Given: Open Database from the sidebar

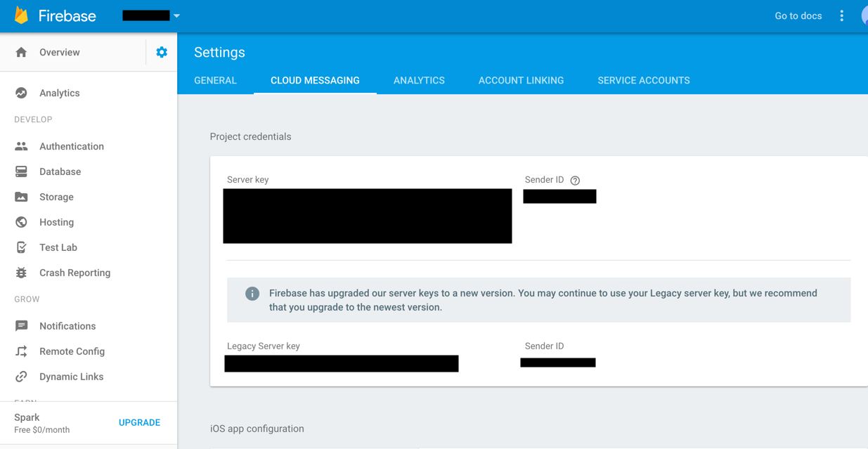Looking at the screenshot, I should (x=60, y=171).
